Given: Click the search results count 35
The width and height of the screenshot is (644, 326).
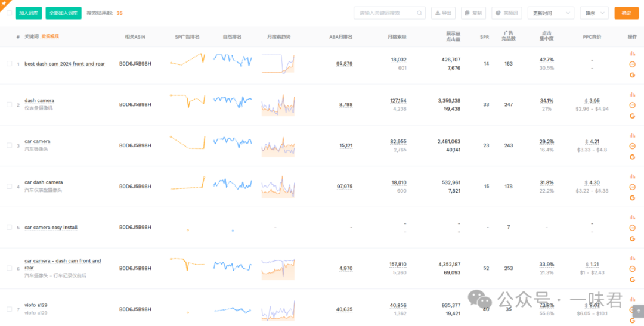Looking at the screenshot, I should (x=119, y=13).
